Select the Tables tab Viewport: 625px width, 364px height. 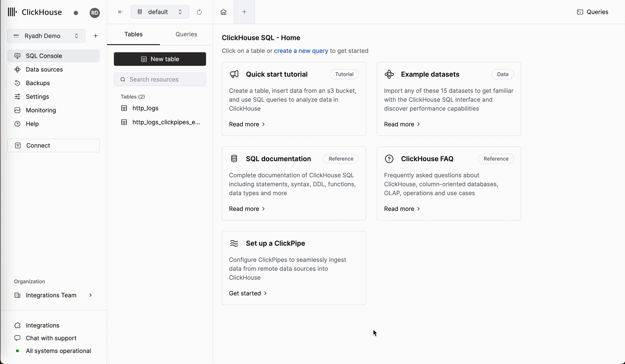coord(133,34)
